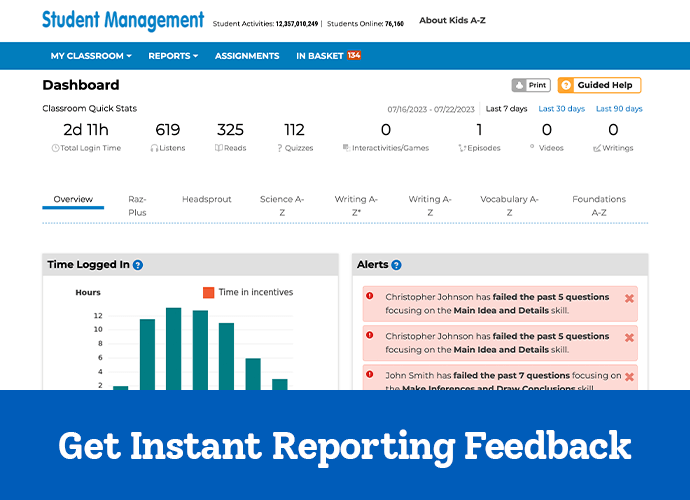Screen dimensions: 690x500
Task: Switch to the Raz-Plus tab
Action: [x=137, y=206]
